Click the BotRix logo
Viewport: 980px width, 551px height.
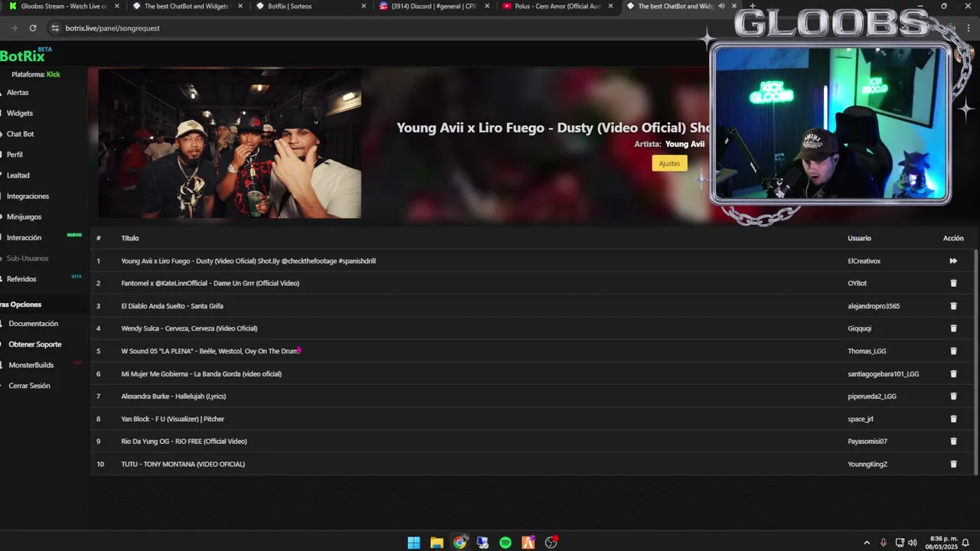coord(23,56)
